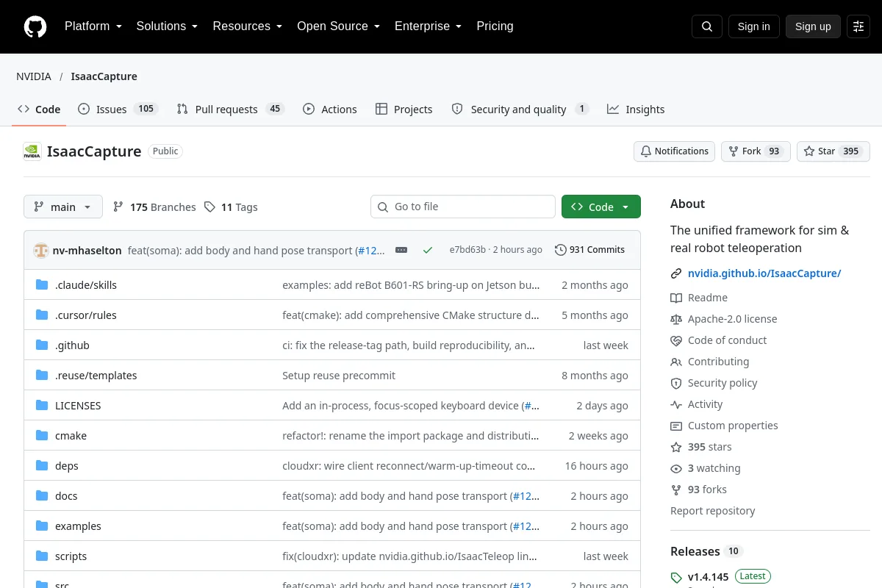Open the Custom properties link

click(724, 426)
